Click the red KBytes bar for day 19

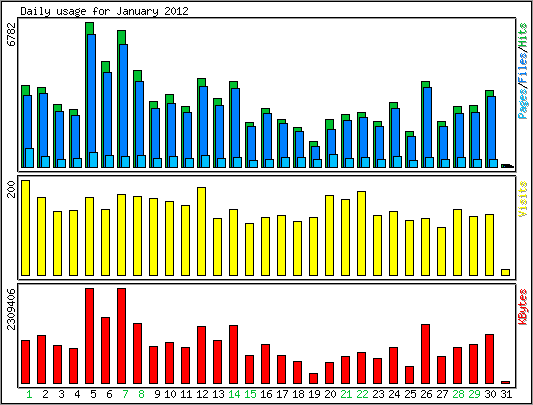(x=313, y=378)
